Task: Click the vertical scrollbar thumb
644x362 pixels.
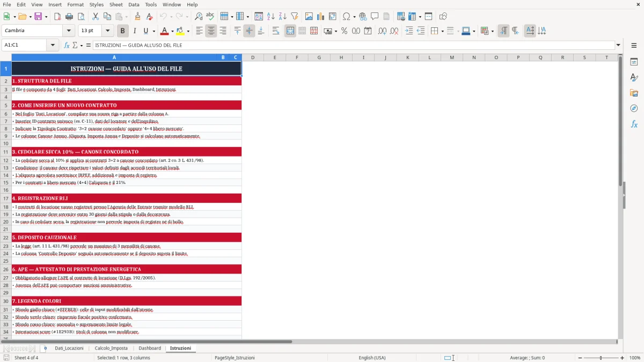Action: (x=621, y=122)
